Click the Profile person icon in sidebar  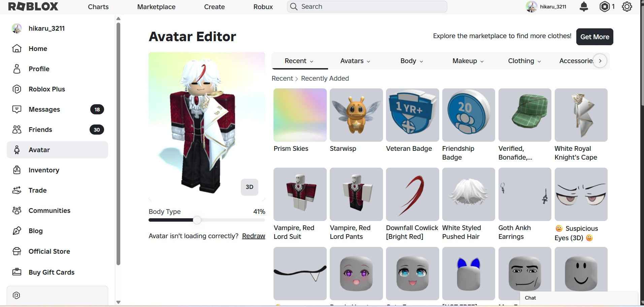point(17,69)
